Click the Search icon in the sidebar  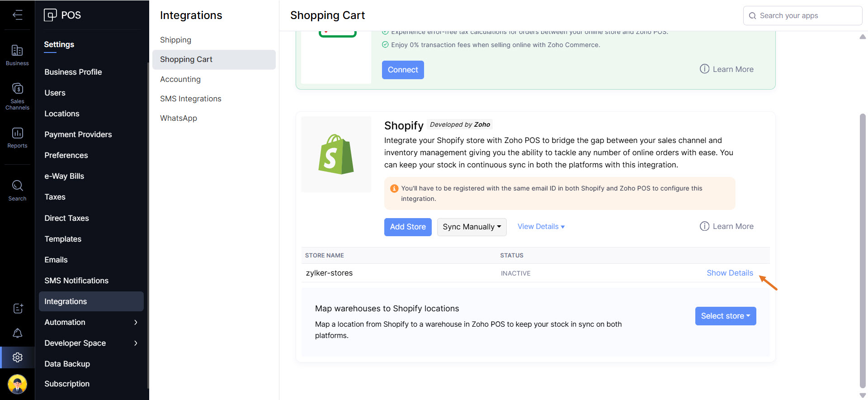pyautogui.click(x=17, y=190)
